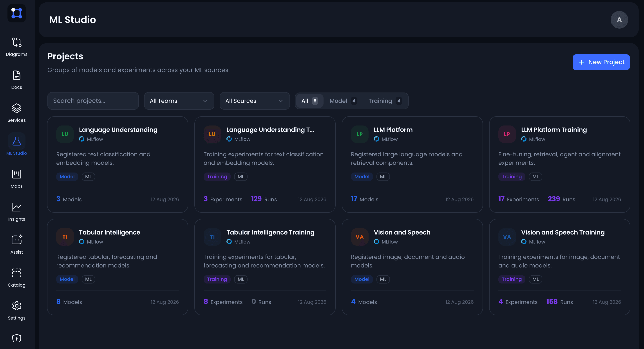Click the green LP avatar of LLM Platform
The width and height of the screenshot is (644, 349).
click(x=360, y=134)
